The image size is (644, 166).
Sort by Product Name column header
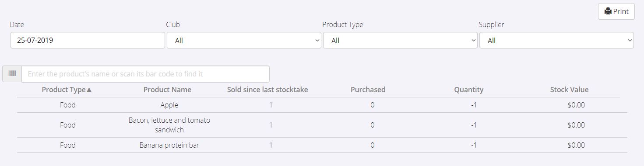point(167,90)
